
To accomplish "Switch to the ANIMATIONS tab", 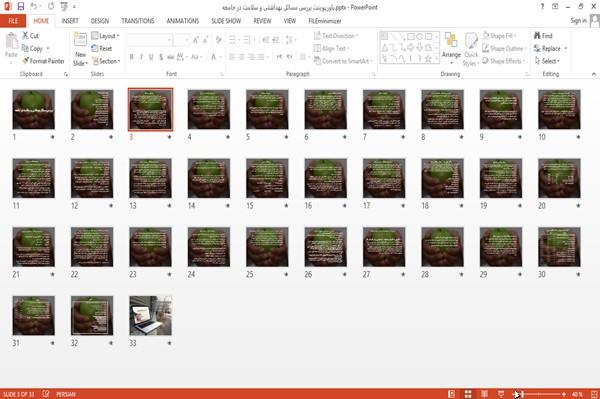I will point(183,21).
